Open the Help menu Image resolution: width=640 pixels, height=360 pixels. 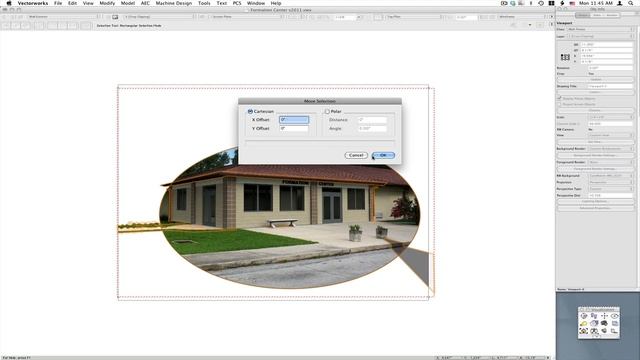click(276, 3)
